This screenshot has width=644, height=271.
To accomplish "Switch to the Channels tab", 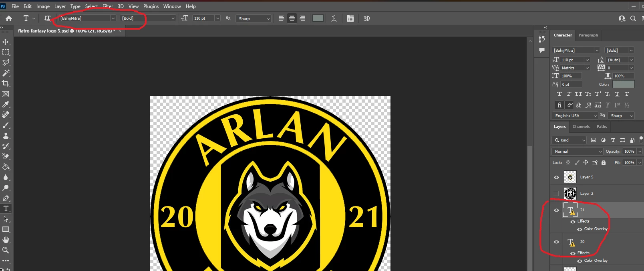I will (x=581, y=127).
